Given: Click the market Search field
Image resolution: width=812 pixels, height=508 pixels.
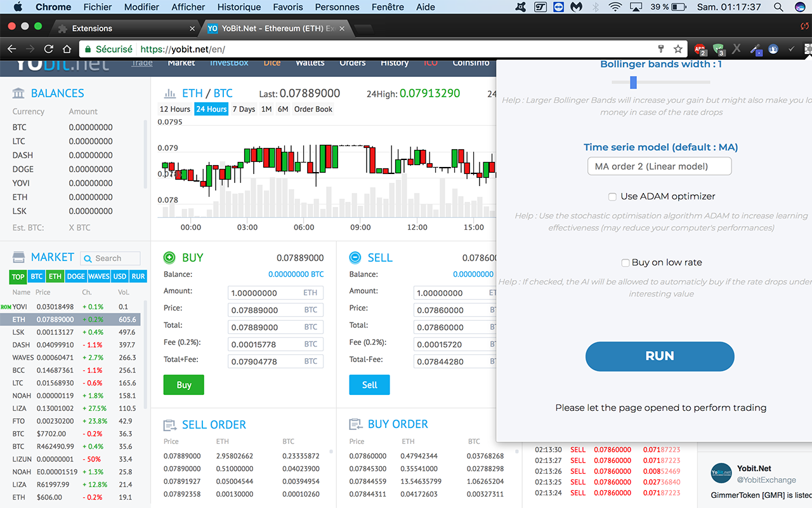Looking at the screenshot, I should pyautogui.click(x=110, y=258).
